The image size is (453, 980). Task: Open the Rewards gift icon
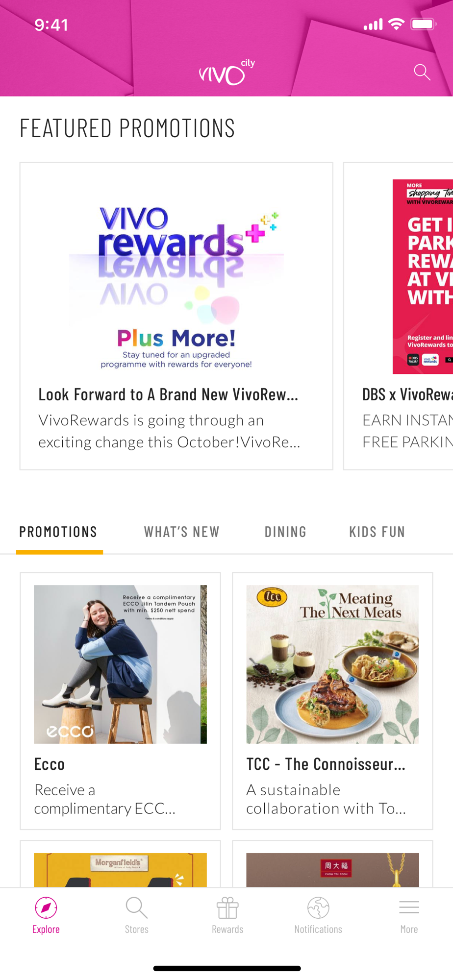[227, 907]
